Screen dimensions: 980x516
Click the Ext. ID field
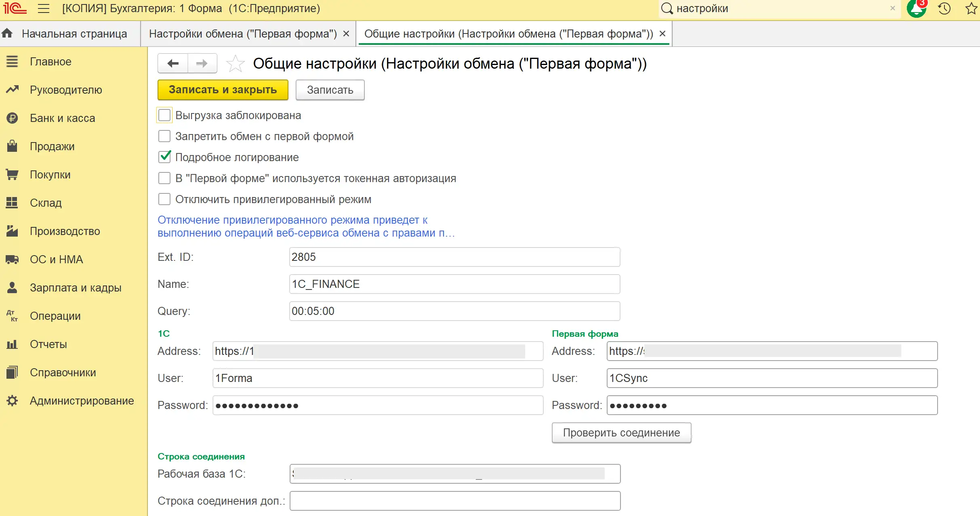(454, 257)
